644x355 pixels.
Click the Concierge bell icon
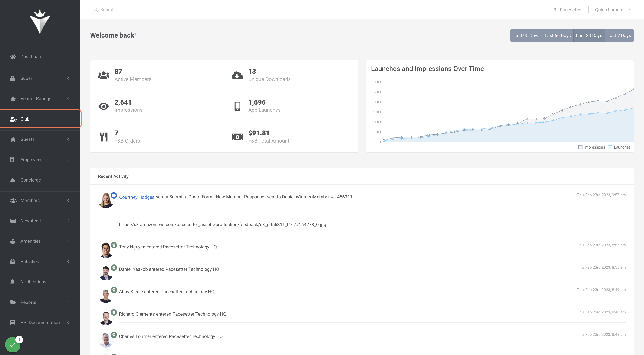13,180
